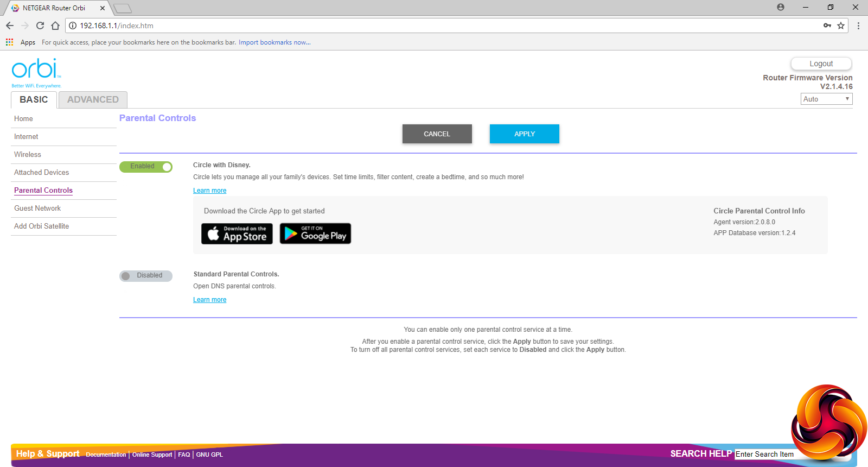Viewport: 868px width, 467px height.
Task: Open the Online Support link
Action: tap(152, 455)
